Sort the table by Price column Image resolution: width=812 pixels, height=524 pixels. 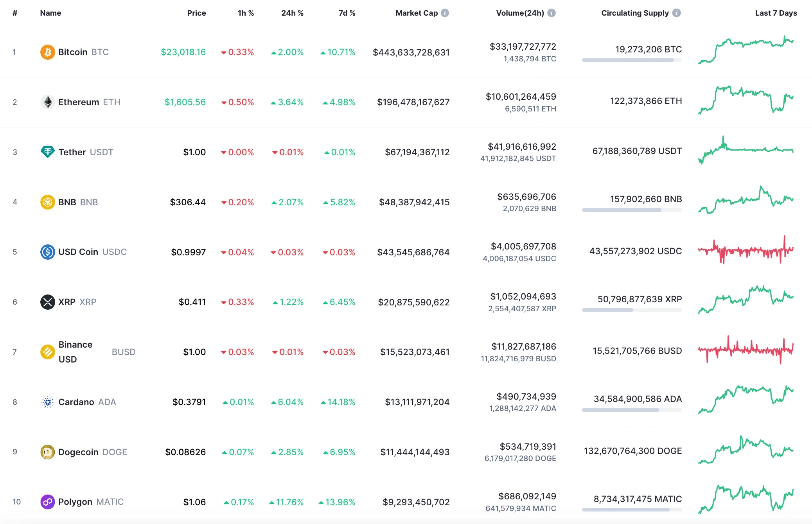pyautogui.click(x=196, y=13)
